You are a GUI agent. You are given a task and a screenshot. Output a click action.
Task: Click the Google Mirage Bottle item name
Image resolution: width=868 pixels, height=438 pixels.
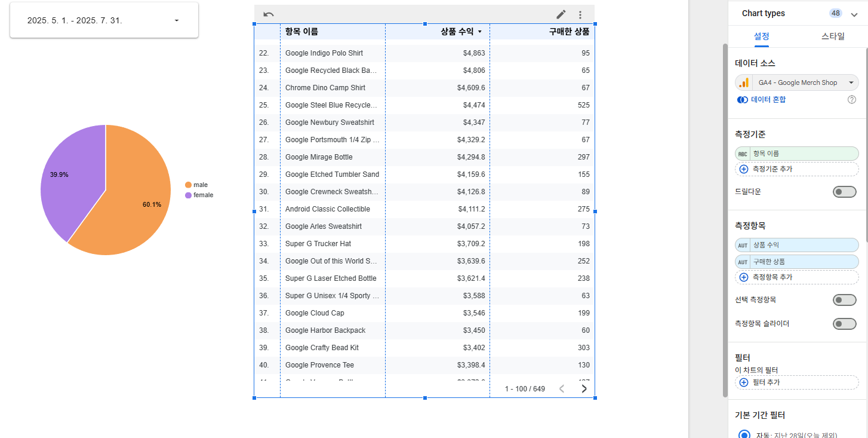click(319, 157)
